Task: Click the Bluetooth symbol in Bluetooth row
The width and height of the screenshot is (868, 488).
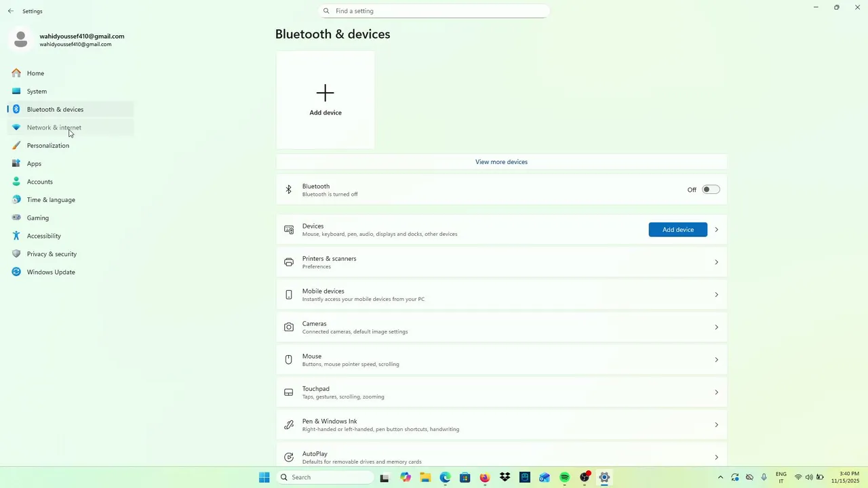Action: pyautogui.click(x=289, y=190)
